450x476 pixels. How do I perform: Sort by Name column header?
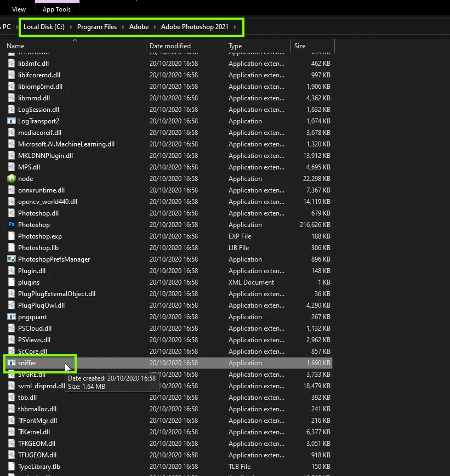[15, 46]
